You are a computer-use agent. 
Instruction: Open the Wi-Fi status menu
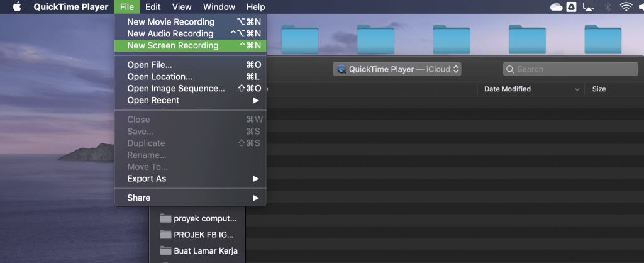pyautogui.click(x=626, y=7)
